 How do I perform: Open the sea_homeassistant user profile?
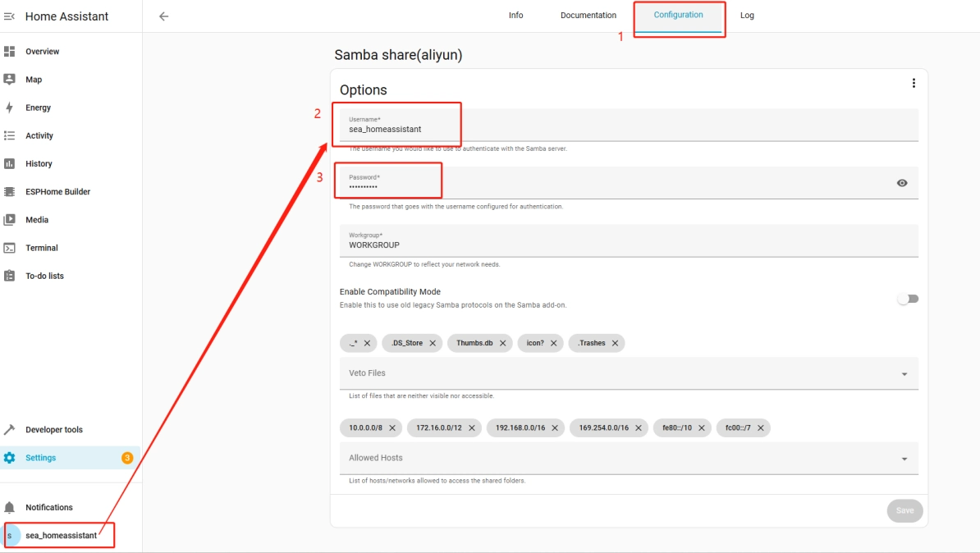point(60,536)
